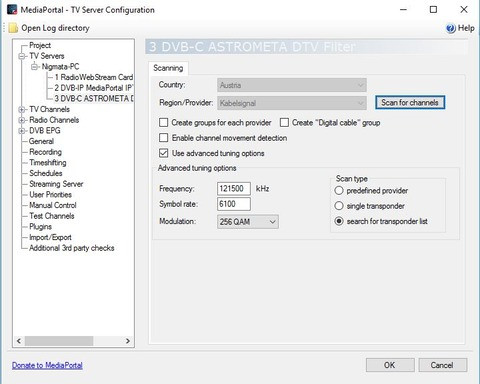Select TV Channels label in tree
Screen dimensions: 480x384
click(x=49, y=109)
